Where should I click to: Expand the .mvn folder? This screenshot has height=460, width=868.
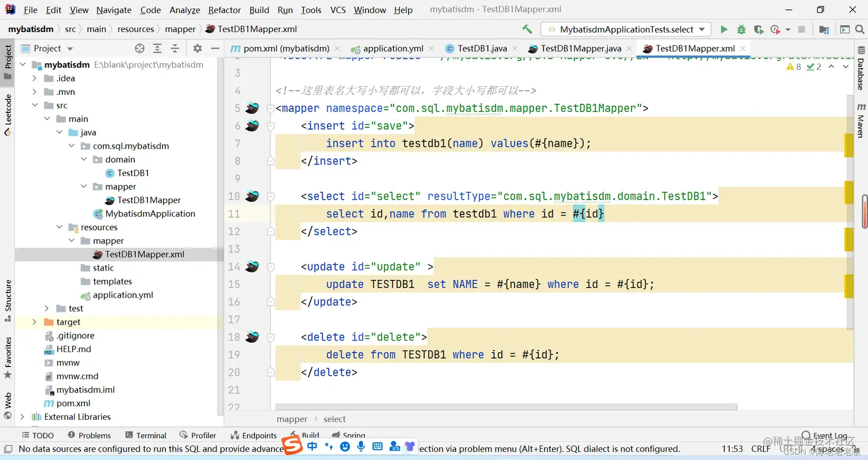(35, 92)
